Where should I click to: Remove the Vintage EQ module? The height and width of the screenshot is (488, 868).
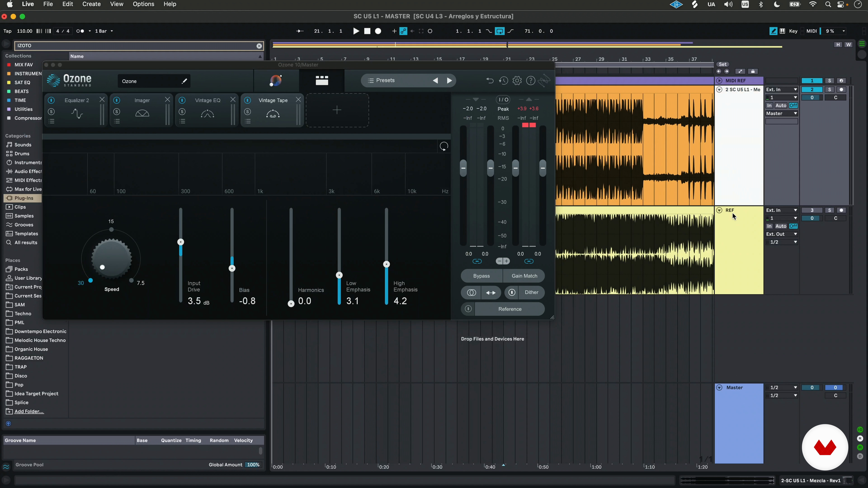[233, 100]
